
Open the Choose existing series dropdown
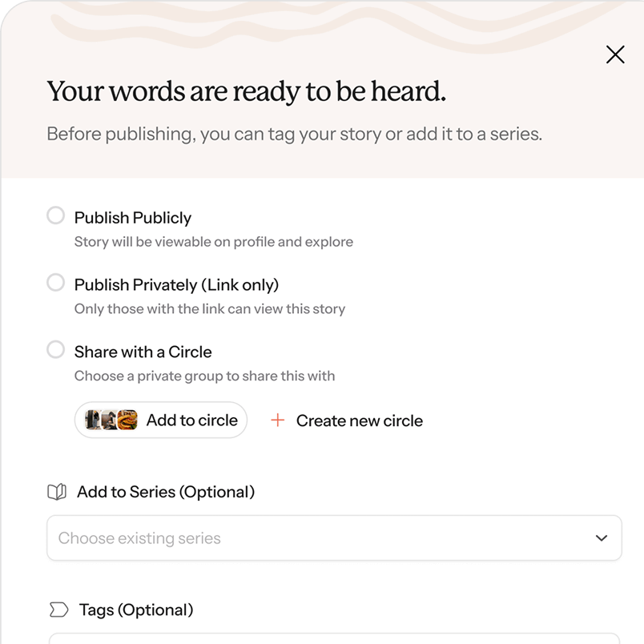(320, 538)
